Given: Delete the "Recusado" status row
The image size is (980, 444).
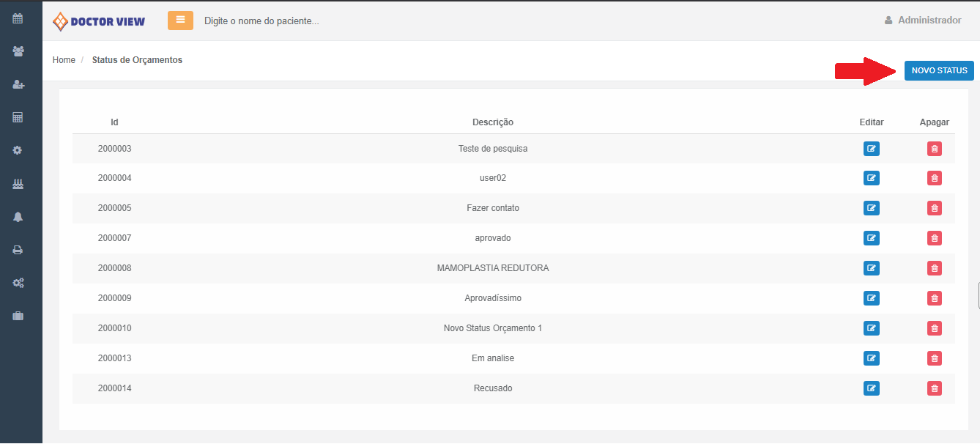Looking at the screenshot, I should 935,388.
